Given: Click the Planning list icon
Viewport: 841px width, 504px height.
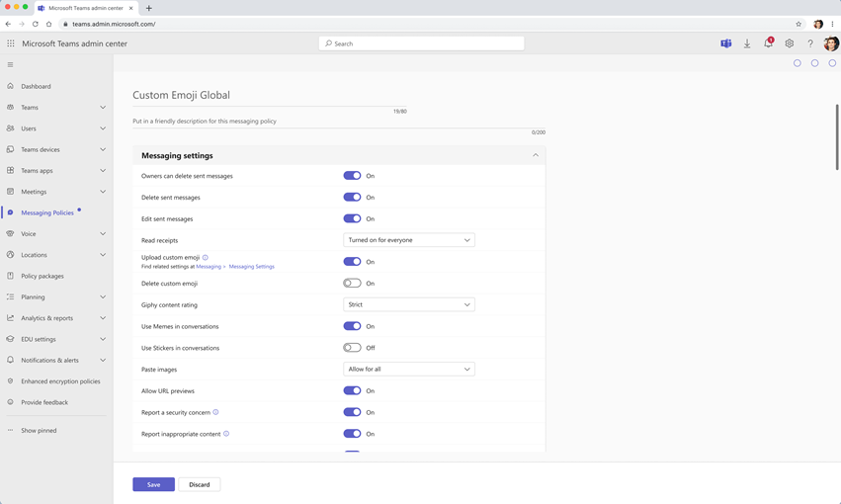Looking at the screenshot, I should [x=10, y=296].
